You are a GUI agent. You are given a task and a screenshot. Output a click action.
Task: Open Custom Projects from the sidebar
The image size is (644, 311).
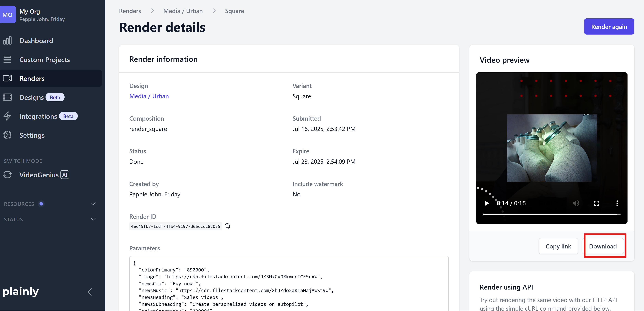(x=44, y=60)
